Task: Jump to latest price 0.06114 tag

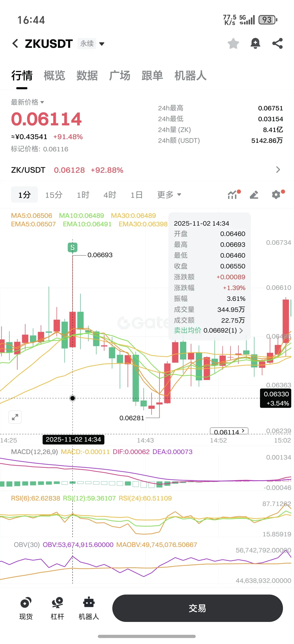Action: (x=229, y=431)
